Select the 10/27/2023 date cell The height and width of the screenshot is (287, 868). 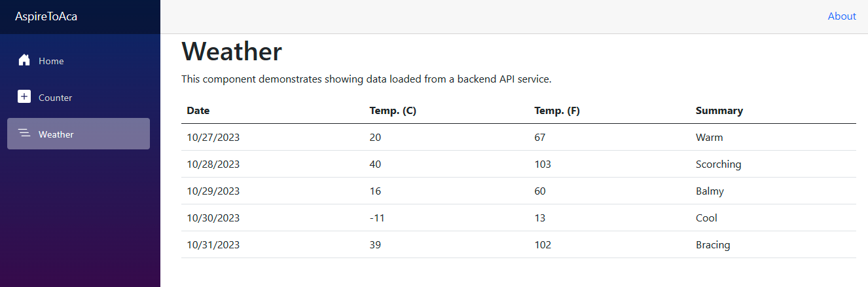pos(213,138)
